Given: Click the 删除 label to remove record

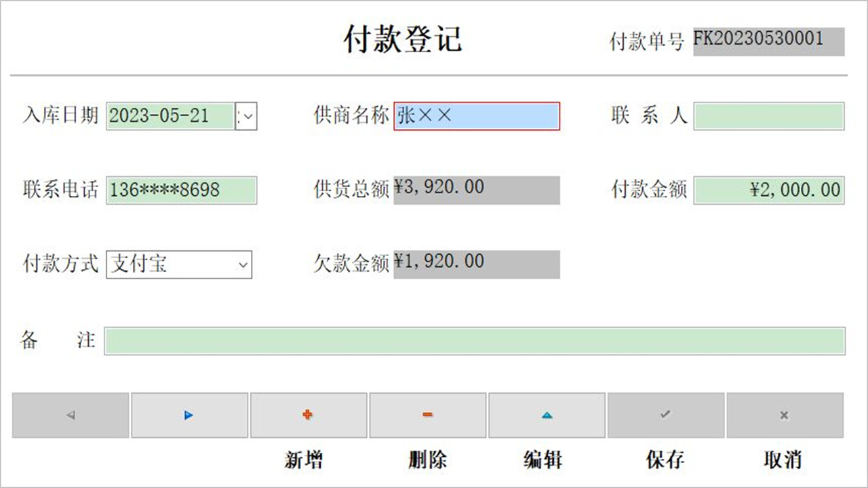Looking at the screenshot, I should (427, 459).
